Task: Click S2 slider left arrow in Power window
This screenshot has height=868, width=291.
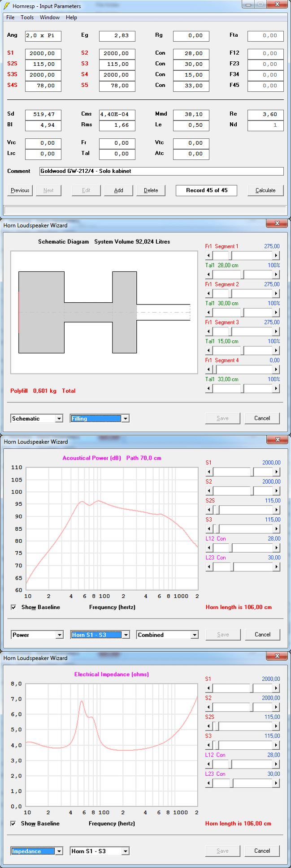Action: pos(209,491)
